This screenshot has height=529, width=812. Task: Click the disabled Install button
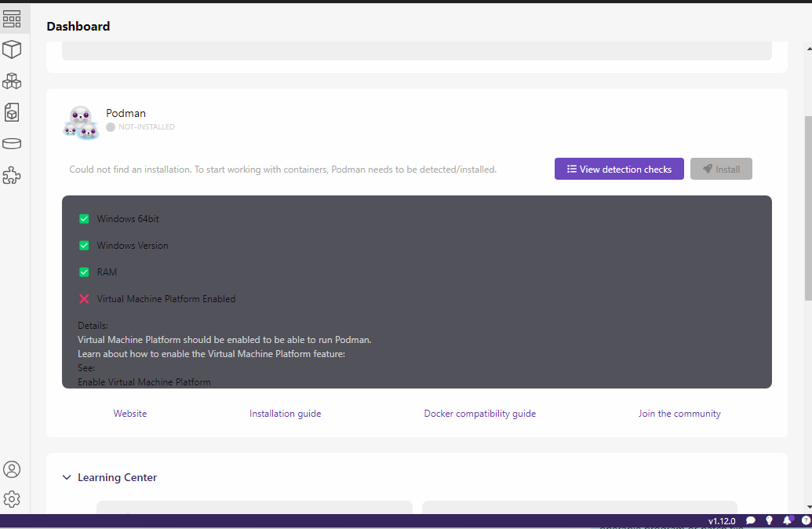pyautogui.click(x=721, y=169)
